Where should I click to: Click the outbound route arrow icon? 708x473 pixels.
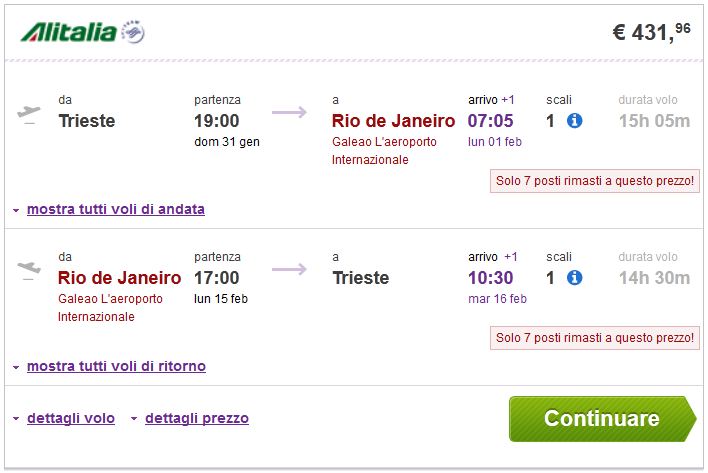coord(290,112)
